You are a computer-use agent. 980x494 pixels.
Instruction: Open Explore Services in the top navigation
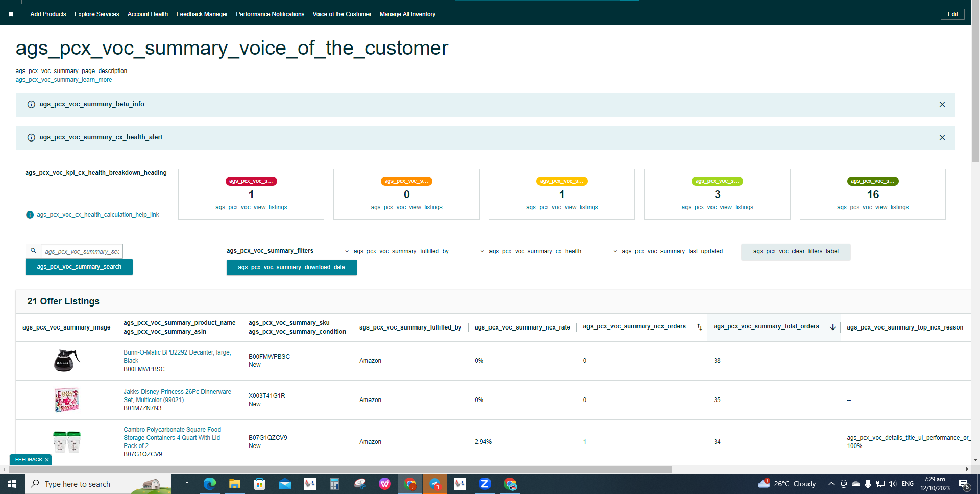(96, 14)
